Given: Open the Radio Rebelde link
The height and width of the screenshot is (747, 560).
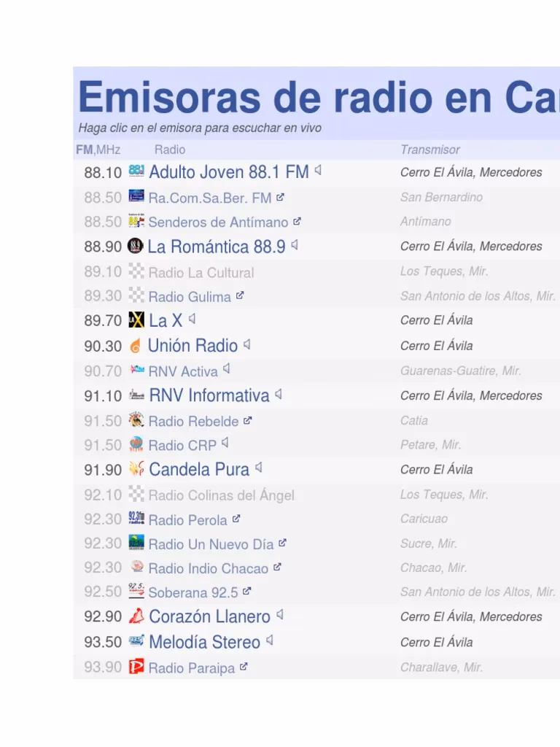Looking at the screenshot, I should click(x=193, y=421).
